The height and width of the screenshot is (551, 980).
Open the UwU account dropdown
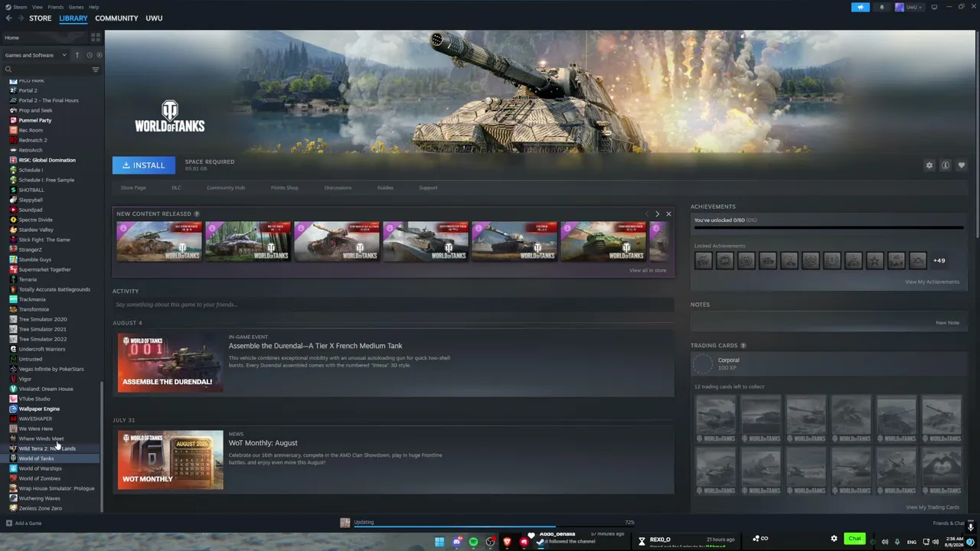coord(910,7)
